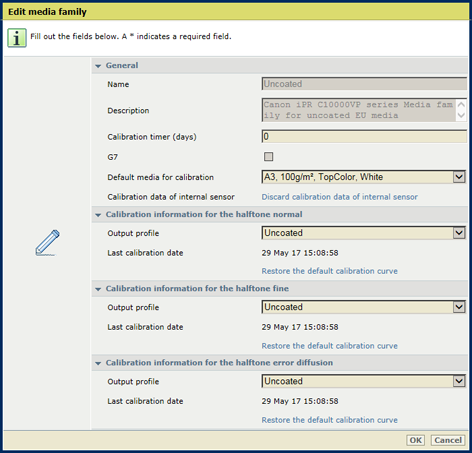The image size is (472, 453).
Task: Collapse the General section
Action: pos(98,66)
